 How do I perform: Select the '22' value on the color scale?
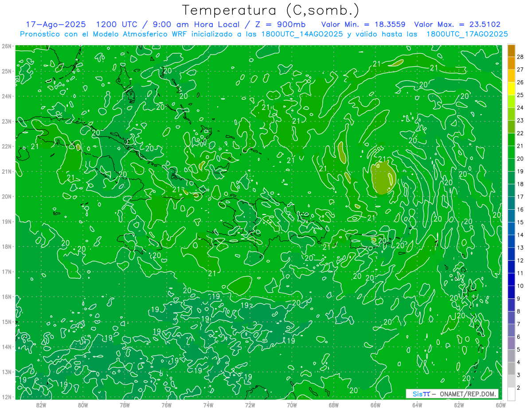(520, 133)
